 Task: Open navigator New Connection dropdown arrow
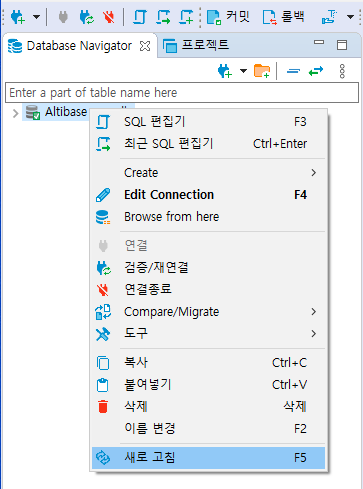tap(244, 71)
